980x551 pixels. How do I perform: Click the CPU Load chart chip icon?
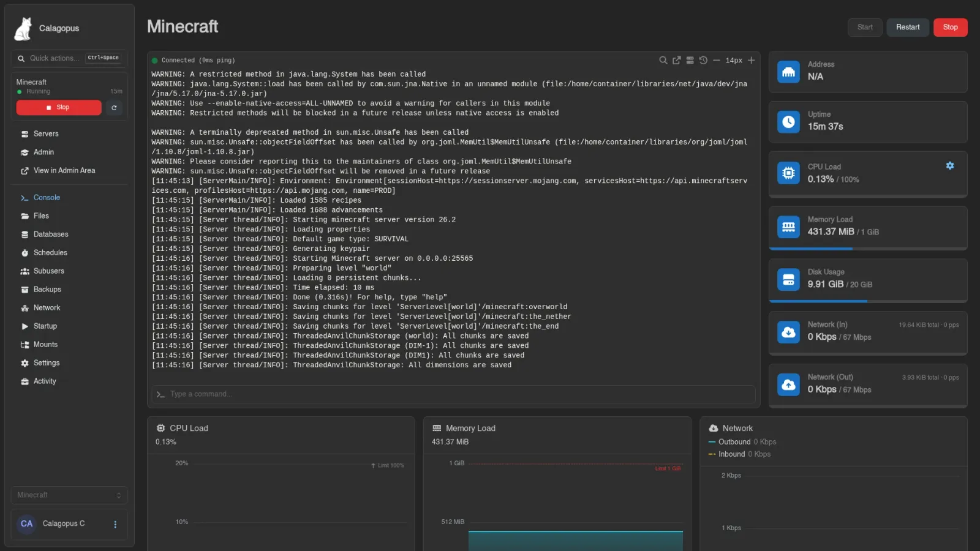160,428
